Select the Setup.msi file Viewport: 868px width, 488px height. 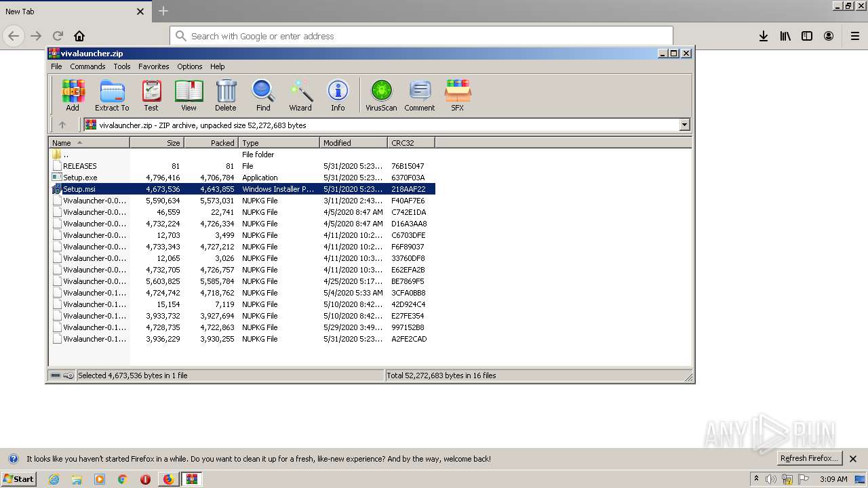[242, 189]
